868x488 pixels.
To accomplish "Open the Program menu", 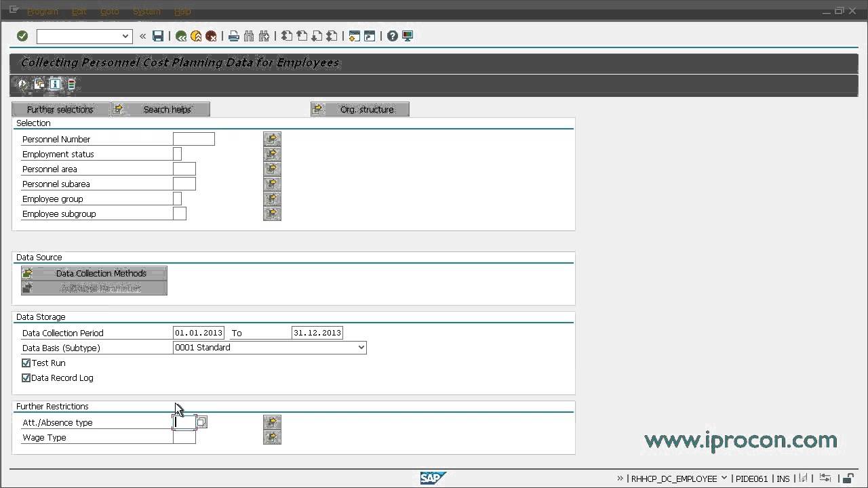I will [42, 12].
